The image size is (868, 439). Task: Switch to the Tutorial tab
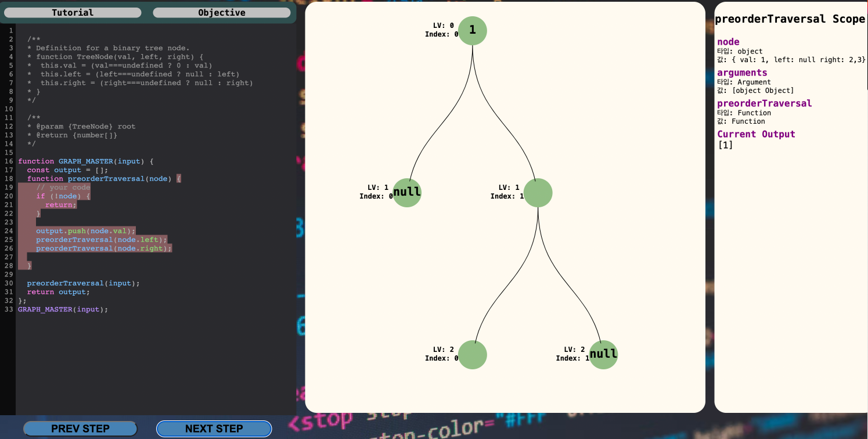[72, 12]
